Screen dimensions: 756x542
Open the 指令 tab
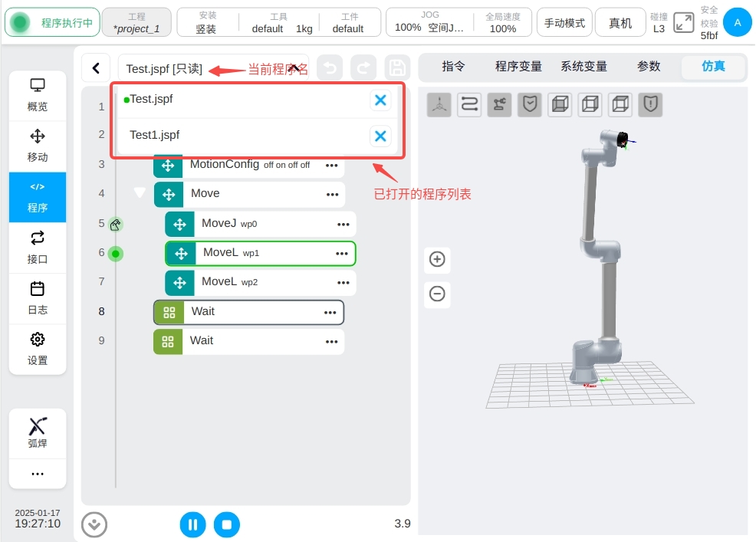click(x=453, y=67)
